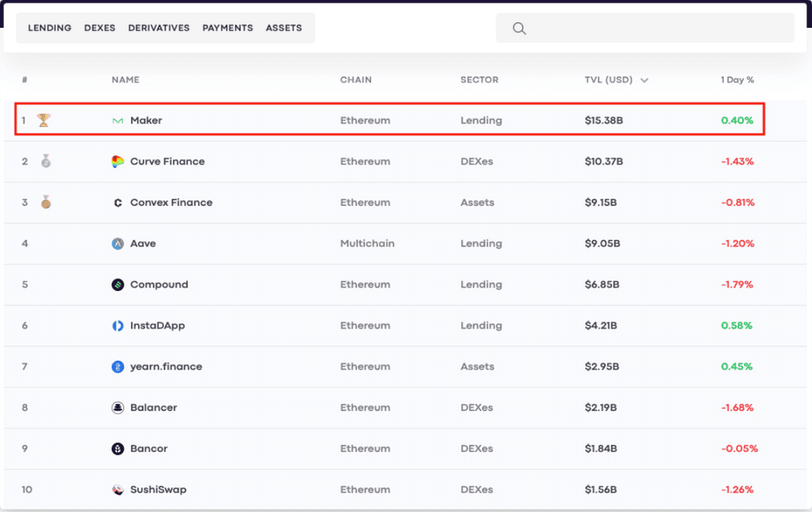Click Aave's -1.20% daily change

(x=737, y=243)
